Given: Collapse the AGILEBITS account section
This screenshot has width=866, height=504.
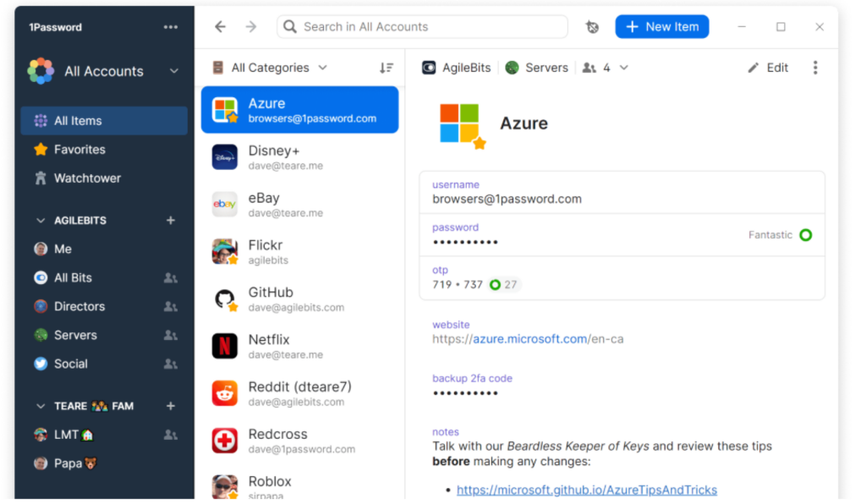Looking at the screenshot, I should pyautogui.click(x=41, y=220).
